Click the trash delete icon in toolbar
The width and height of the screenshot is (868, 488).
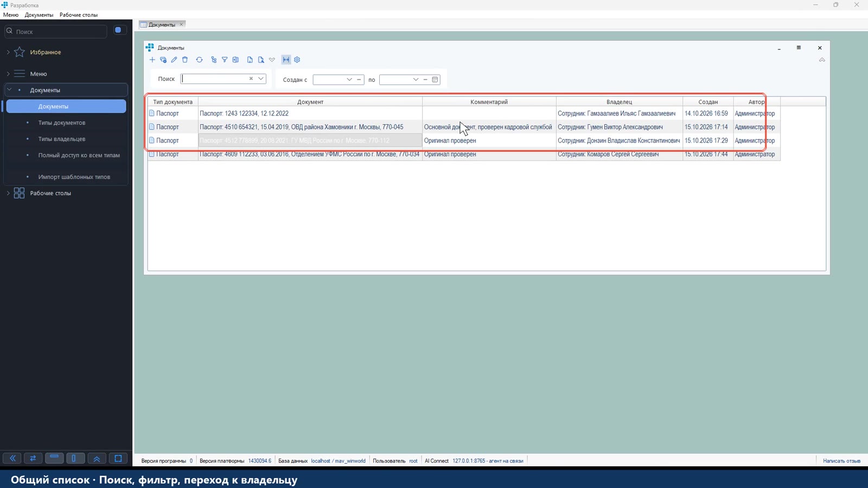(185, 60)
